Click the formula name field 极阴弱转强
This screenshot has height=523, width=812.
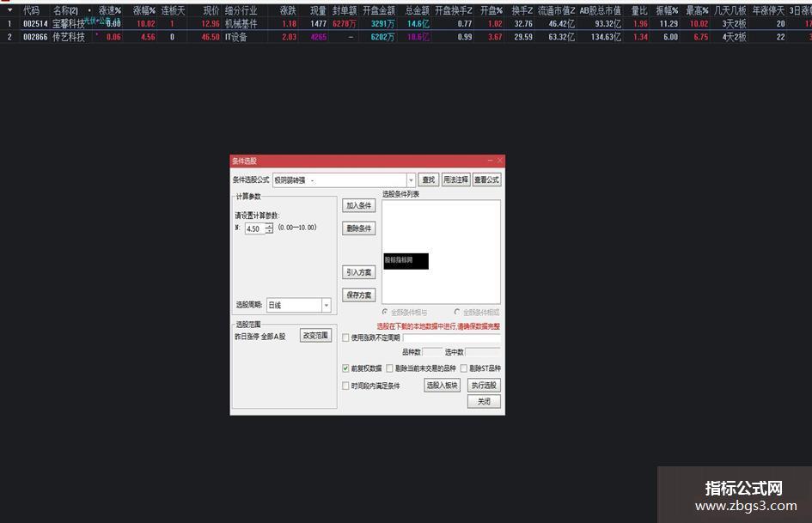click(x=339, y=180)
